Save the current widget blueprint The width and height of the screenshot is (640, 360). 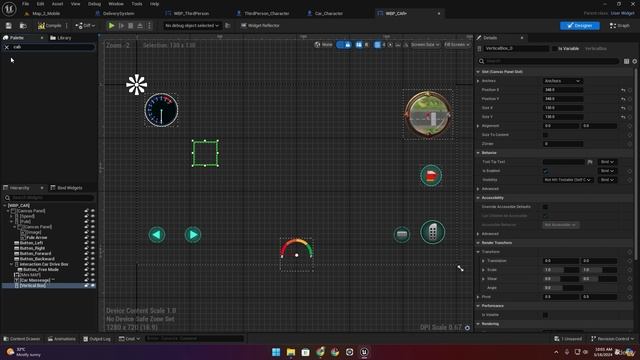tap(9, 26)
